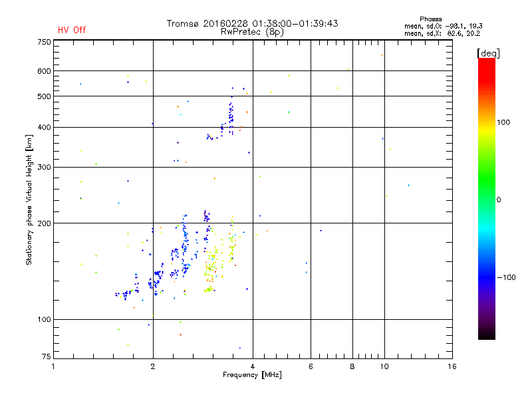The height and width of the screenshot is (399, 532).
Task: Click the colorbar tick label '0'
Action: point(499,200)
